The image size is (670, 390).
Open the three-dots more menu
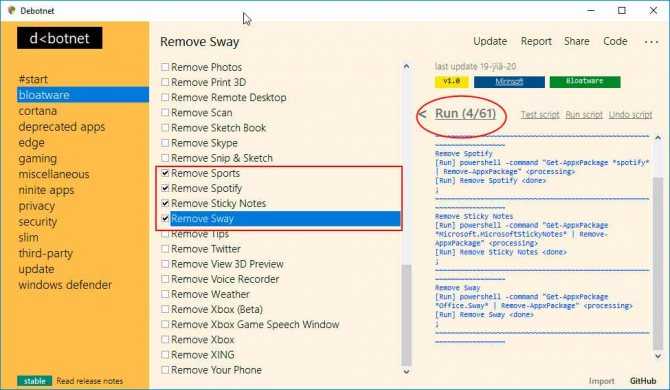651,42
